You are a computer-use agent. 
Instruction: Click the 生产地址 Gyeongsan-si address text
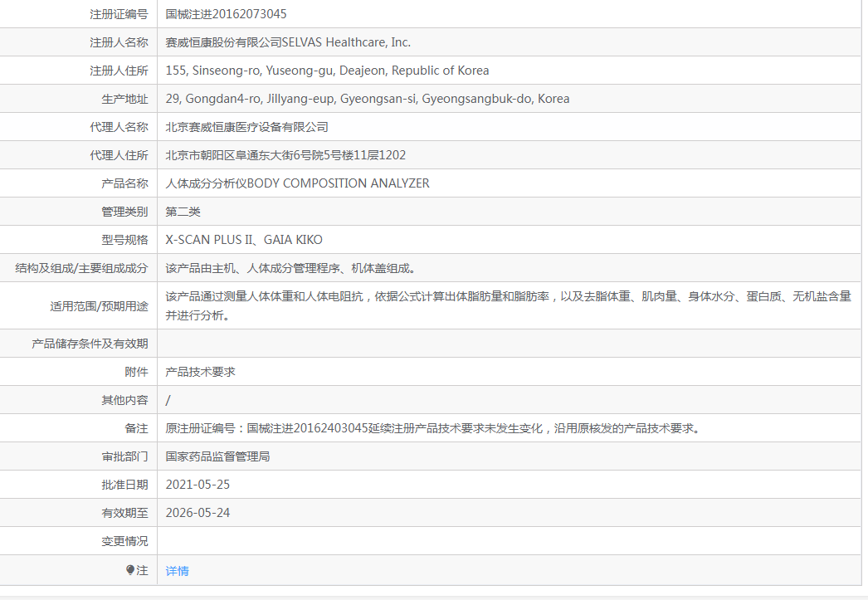click(368, 99)
